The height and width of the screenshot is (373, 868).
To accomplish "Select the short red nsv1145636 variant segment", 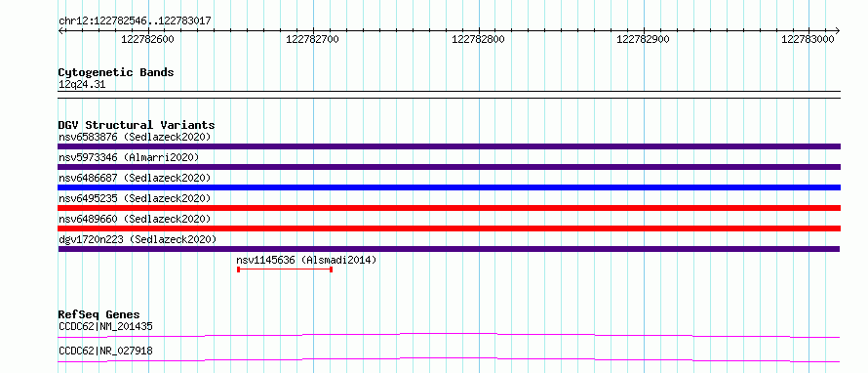I will point(285,269).
